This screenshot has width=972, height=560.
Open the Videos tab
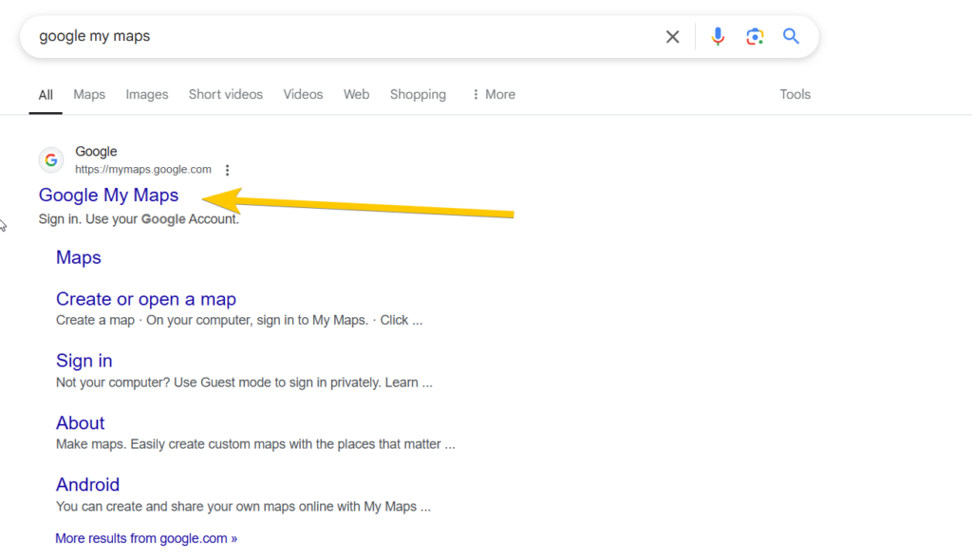click(303, 94)
